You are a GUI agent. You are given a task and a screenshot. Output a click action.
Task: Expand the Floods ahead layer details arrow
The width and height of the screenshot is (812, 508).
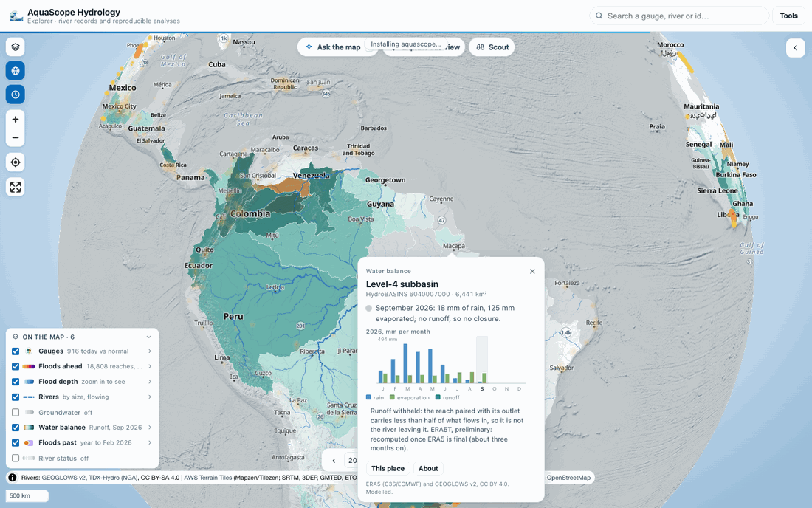pyautogui.click(x=150, y=367)
